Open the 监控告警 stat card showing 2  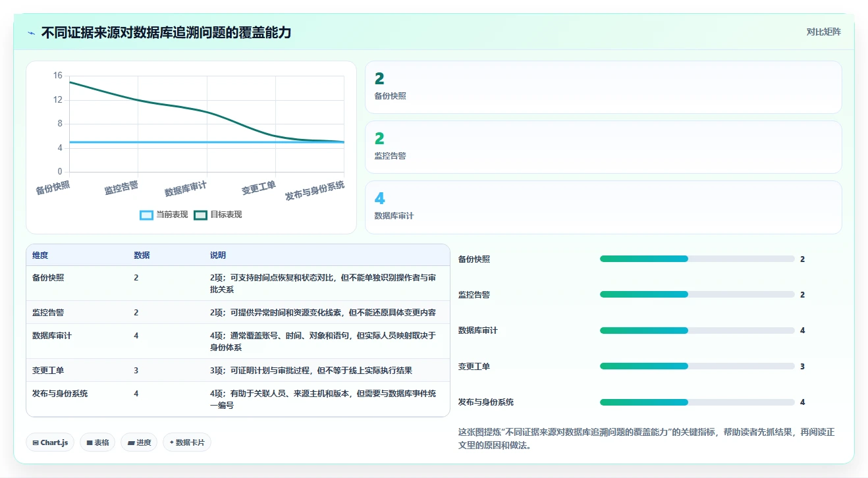[x=603, y=147]
